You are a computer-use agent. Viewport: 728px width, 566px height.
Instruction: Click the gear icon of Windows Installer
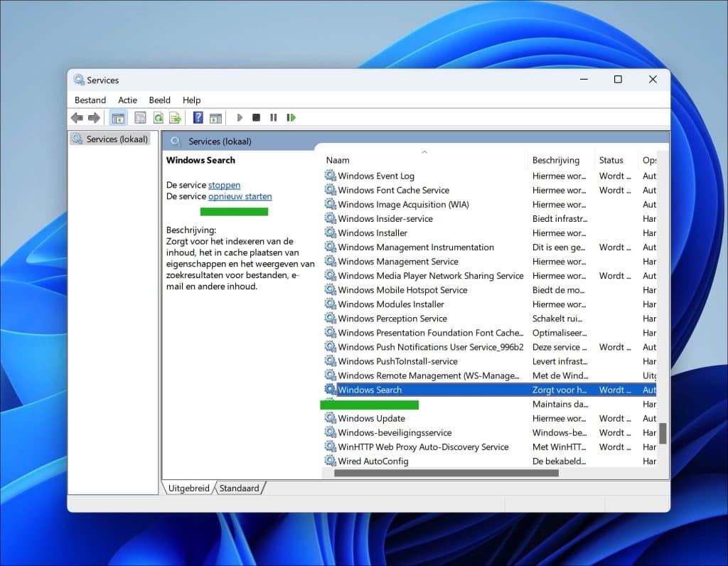tap(330, 233)
